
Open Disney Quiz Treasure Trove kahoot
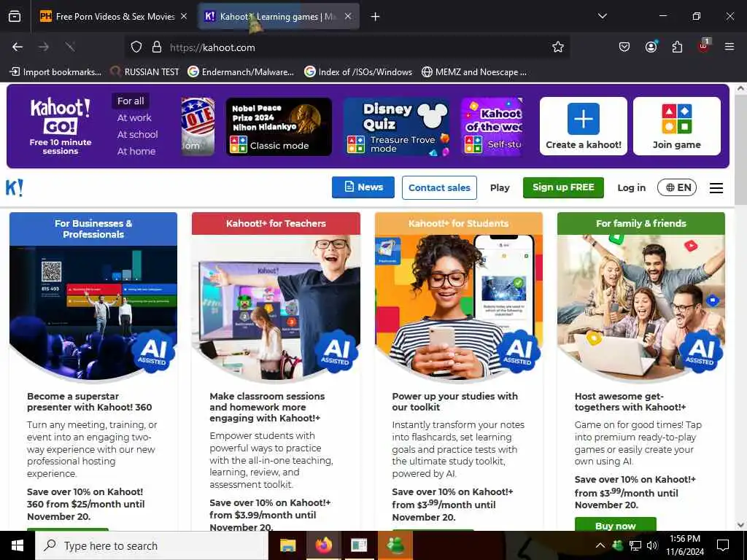pos(397,126)
